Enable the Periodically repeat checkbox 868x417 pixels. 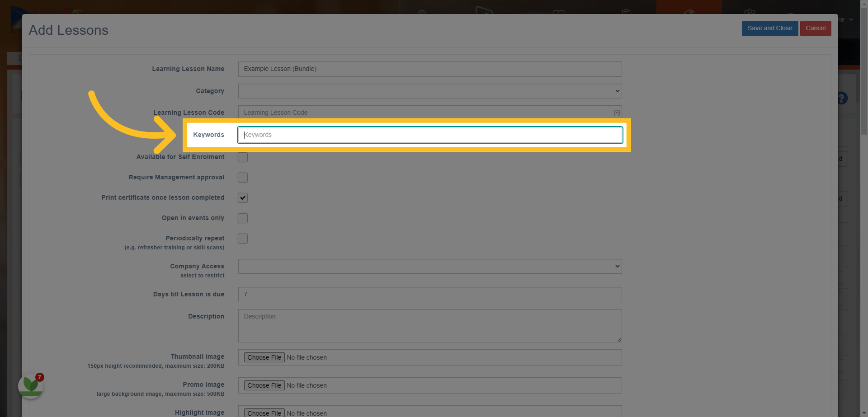click(243, 239)
